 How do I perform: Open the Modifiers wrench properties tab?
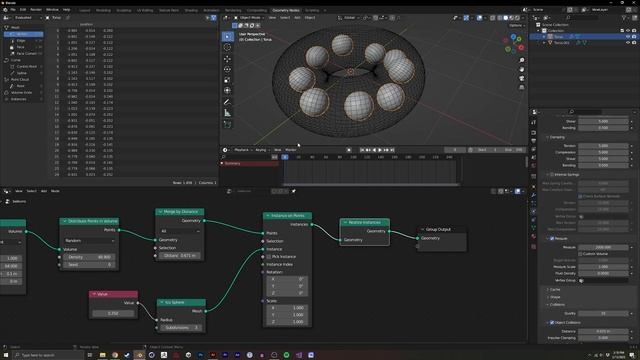click(534, 195)
